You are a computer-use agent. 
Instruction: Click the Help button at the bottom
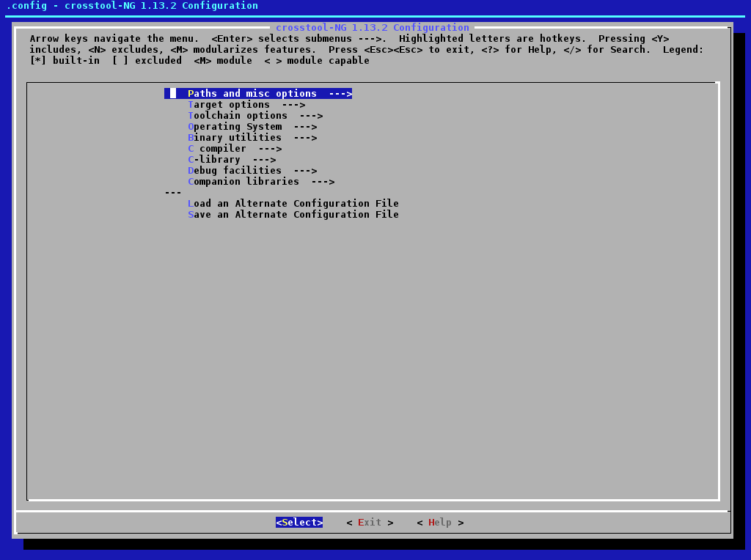pyautogui.click(x=440, y=522)
